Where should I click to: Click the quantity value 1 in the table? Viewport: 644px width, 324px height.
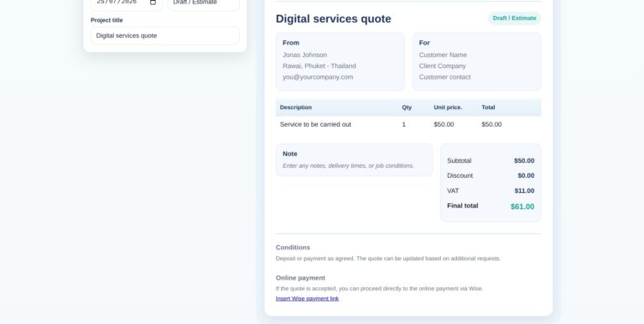[403, 124]
